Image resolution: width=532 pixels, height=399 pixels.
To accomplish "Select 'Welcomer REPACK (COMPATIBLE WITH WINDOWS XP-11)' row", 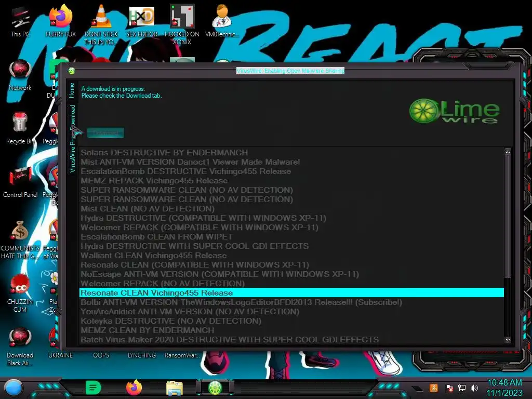I will tap(291, 228).
